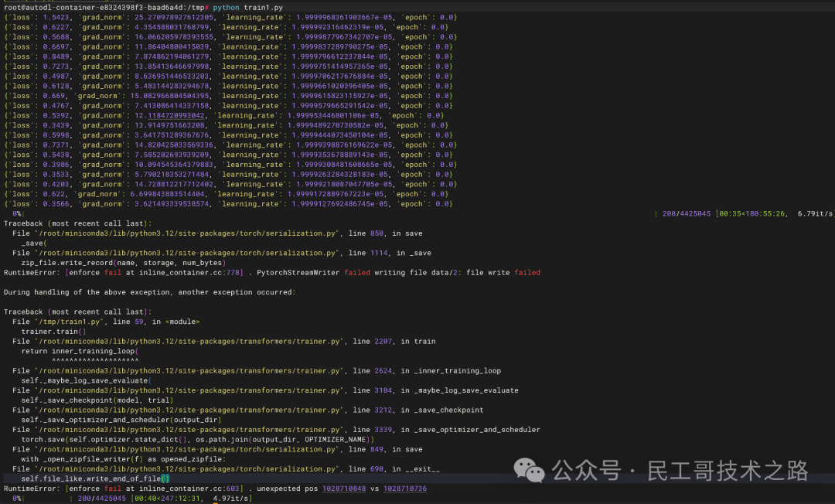The height and width of the screenshot is (504, 835).
Task: Click serialization.py path on 'line 1114, in _save'
Action: [x=187, y=253]
